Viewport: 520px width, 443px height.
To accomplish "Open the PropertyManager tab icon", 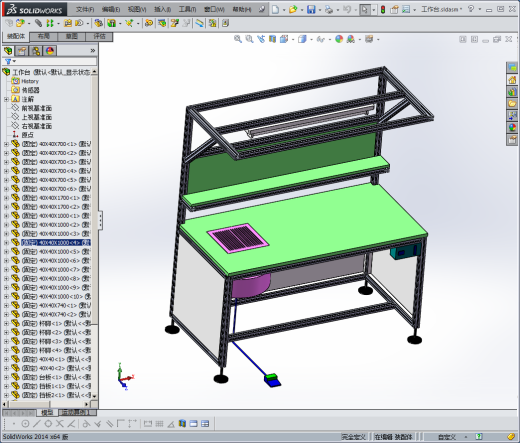I will point(22,51).
